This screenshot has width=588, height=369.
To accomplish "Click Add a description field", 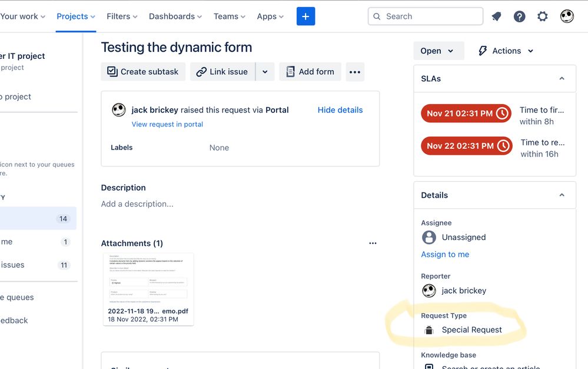I will (x=137, y=204).
